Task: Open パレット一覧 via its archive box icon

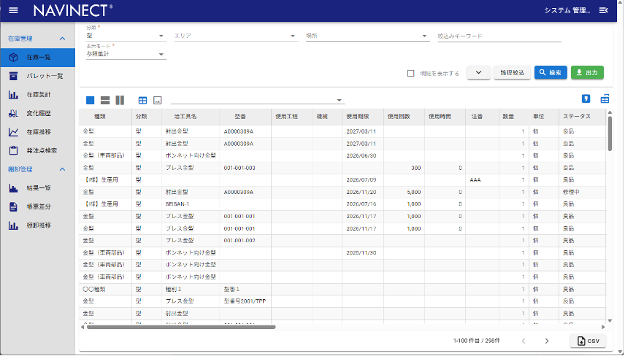Action: pos(14,76)
